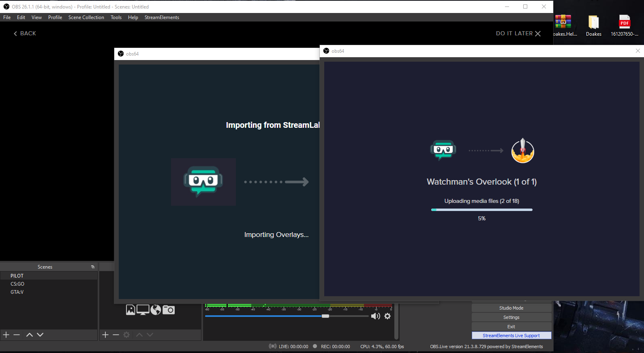Remove selected scene with minus
This screenshot has height=353, width=644.
[x=17, y=335]
